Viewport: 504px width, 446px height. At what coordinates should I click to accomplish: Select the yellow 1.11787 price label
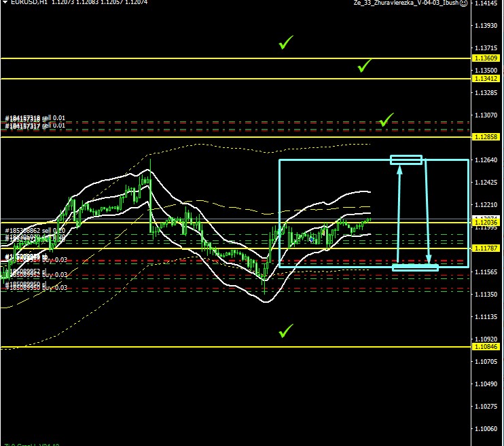coord(486,248)
